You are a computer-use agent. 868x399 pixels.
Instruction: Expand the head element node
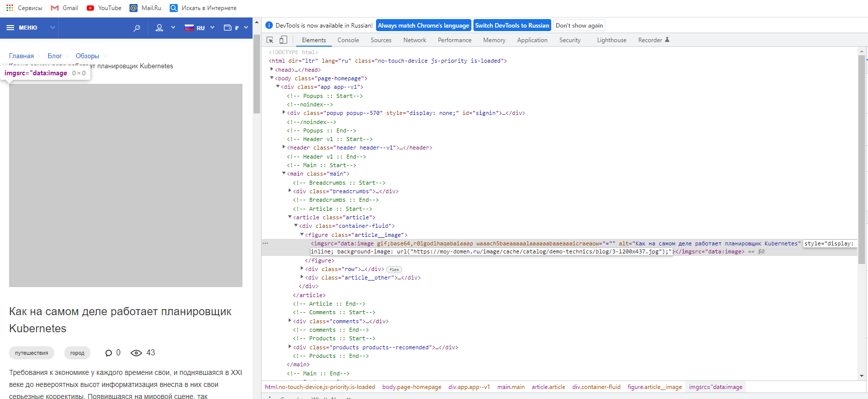[272, 69]
